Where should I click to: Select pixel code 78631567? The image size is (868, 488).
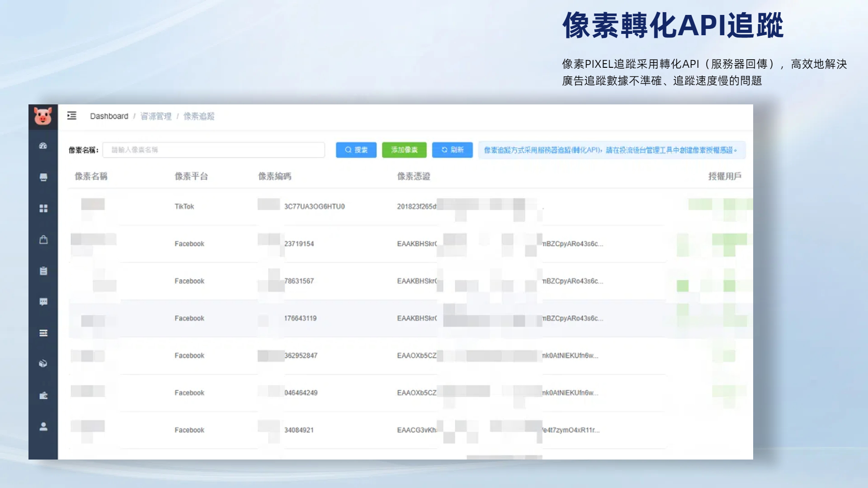299,281
